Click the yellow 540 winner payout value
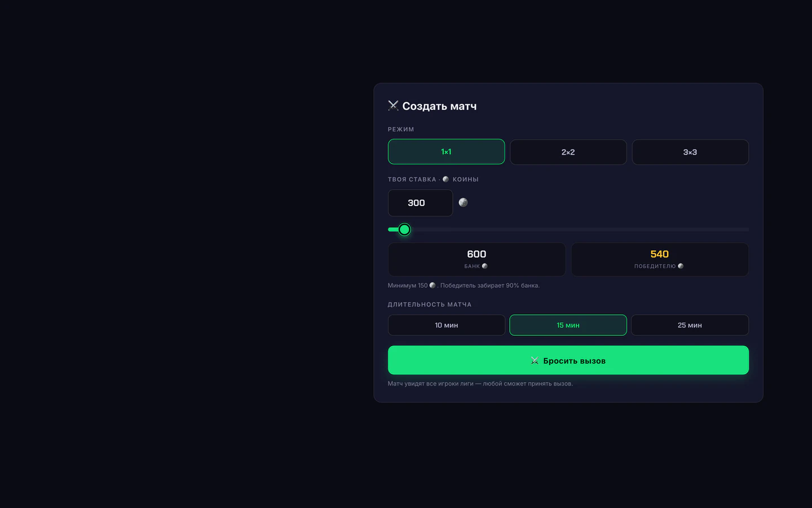Screen dimensions: 812x508 [x=659, y=254]
